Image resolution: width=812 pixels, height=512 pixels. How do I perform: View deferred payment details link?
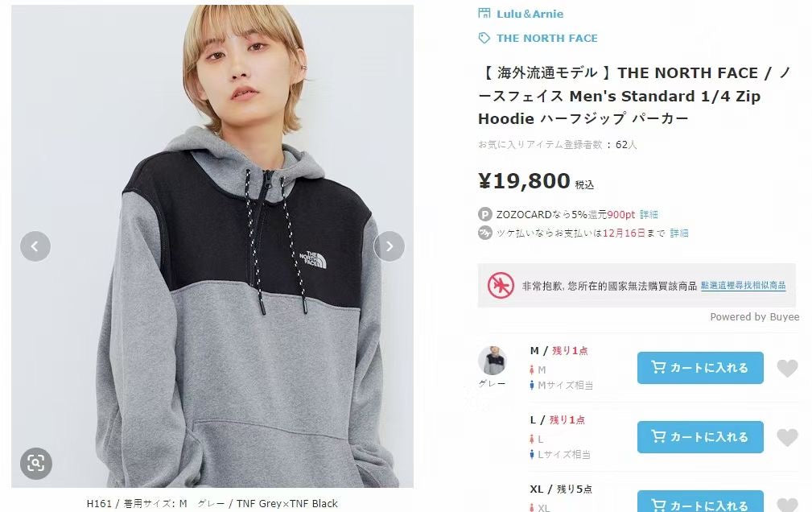tap(679, 233)
